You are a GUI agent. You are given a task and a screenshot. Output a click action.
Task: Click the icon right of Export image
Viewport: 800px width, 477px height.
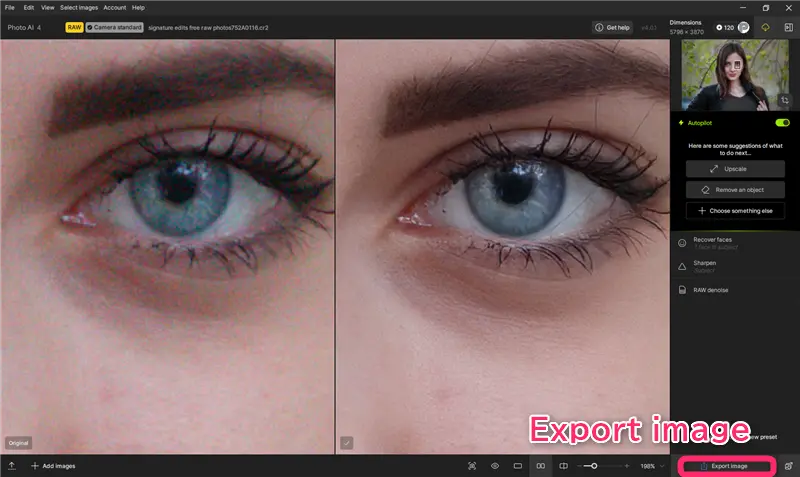(788, 466)
